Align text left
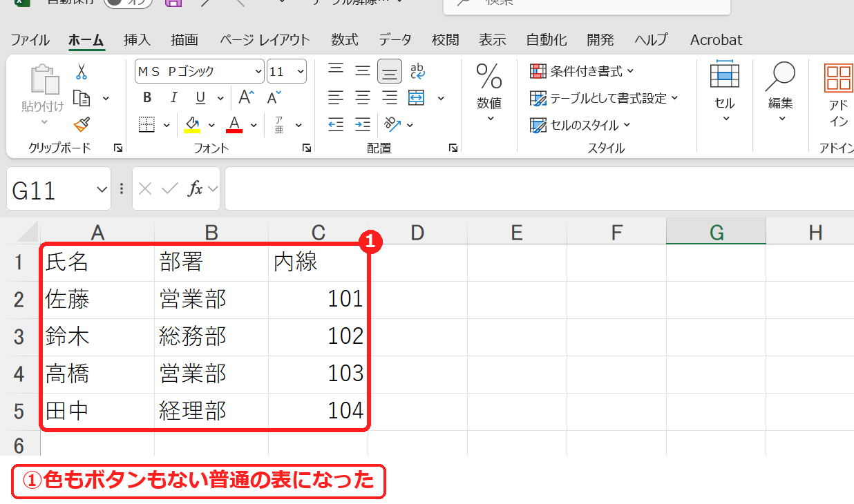Viewport: 854px width, 504px height. pos(336,97)
